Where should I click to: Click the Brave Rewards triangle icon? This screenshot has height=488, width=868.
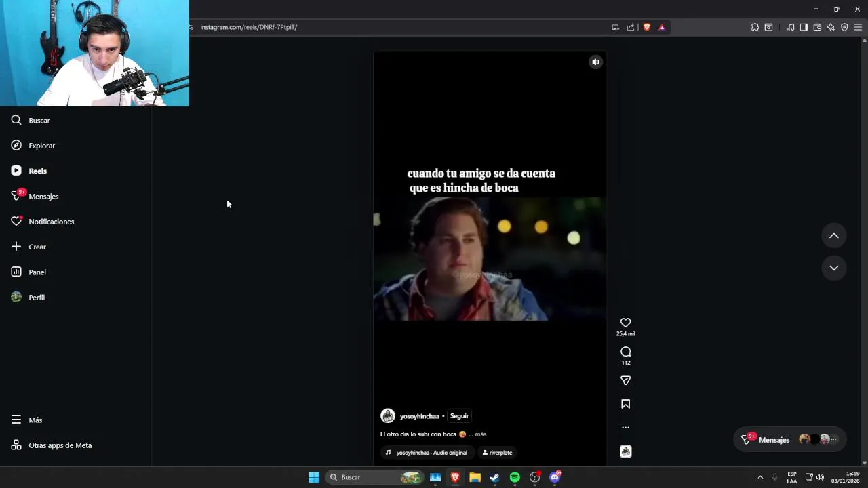[x=662, y=27]
